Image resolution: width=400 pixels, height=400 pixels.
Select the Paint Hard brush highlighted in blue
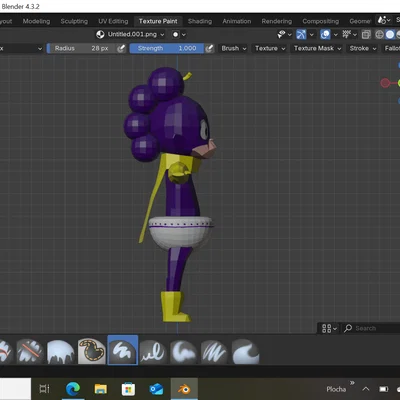click(x=122, y=350)
